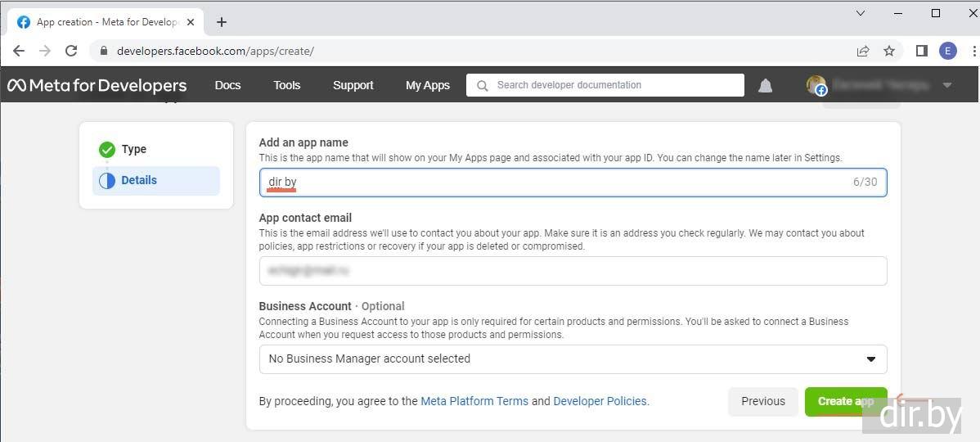Screen dimensions: 980x442
Task: Go to My Apps
Action: (427, 85)
